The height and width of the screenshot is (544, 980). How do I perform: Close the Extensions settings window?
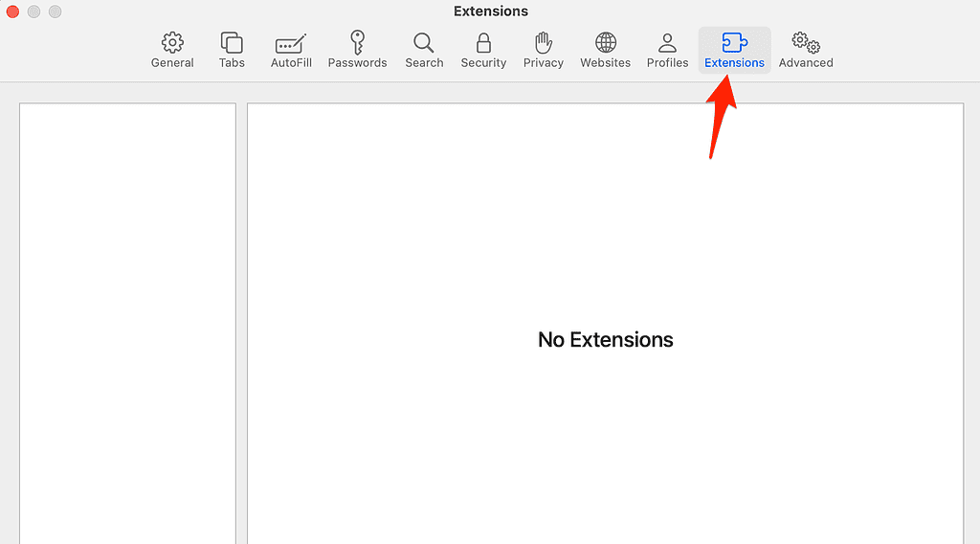pos(13,11)
